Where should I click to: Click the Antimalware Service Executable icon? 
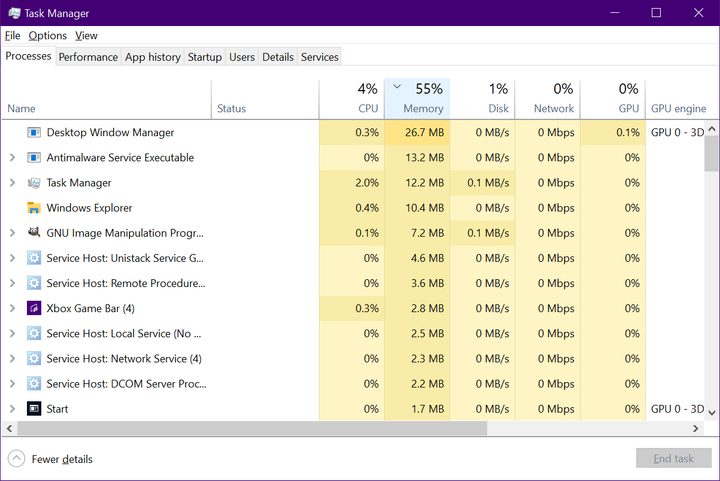click(x=34, y=158)
